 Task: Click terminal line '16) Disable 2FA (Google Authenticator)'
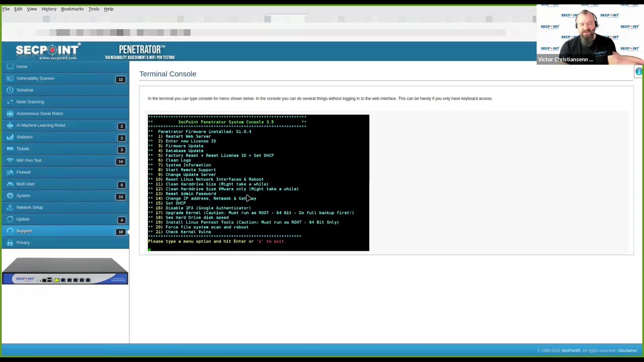click(x=203, y=208)
